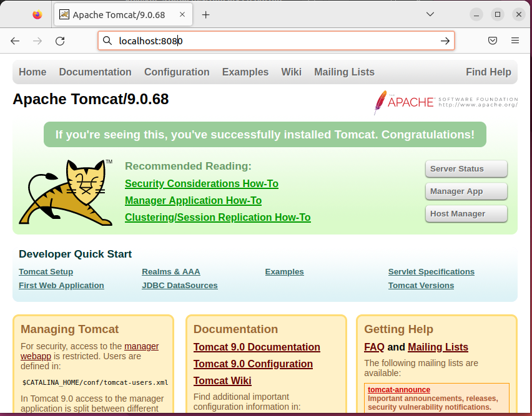Close the Apache Tomcat/9.0.68 tab
Viewport: 532px width, 416px height.
click(x=182, y=14)
